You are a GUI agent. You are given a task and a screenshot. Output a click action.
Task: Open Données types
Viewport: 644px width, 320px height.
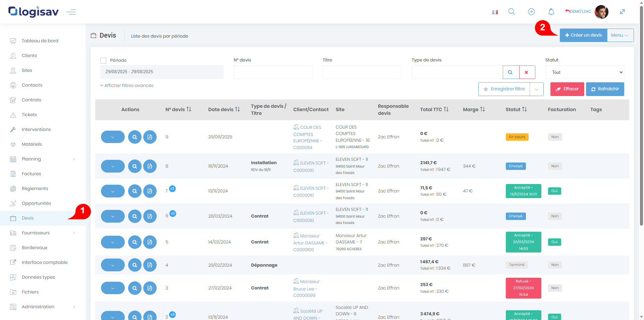tap(38, 277)
